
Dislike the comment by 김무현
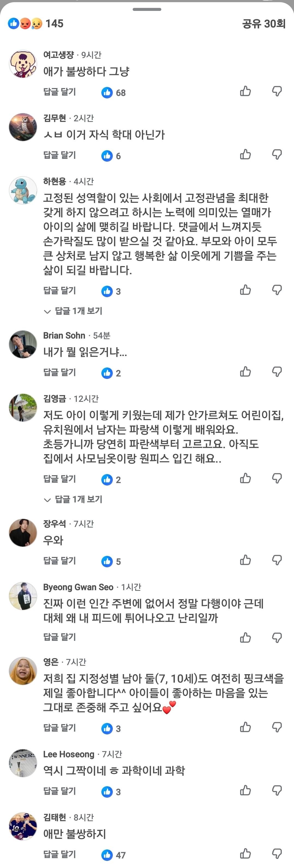[277, 154]
